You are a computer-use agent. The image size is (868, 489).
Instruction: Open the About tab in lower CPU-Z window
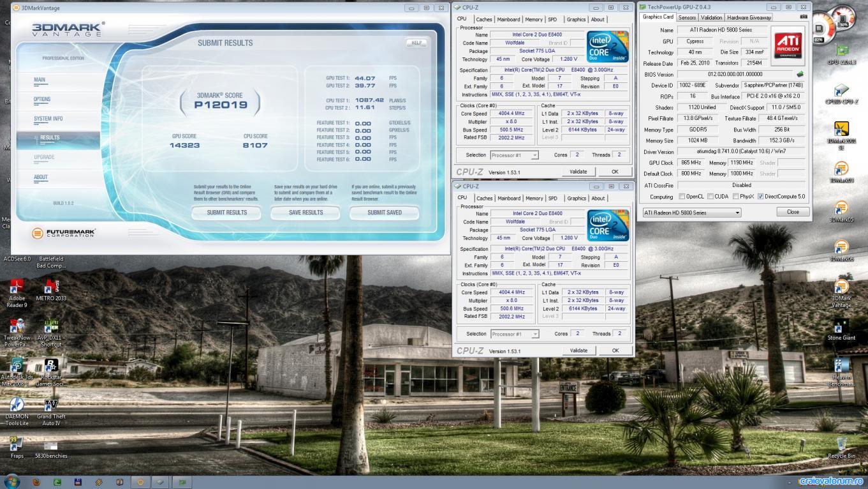click(598, 199)
